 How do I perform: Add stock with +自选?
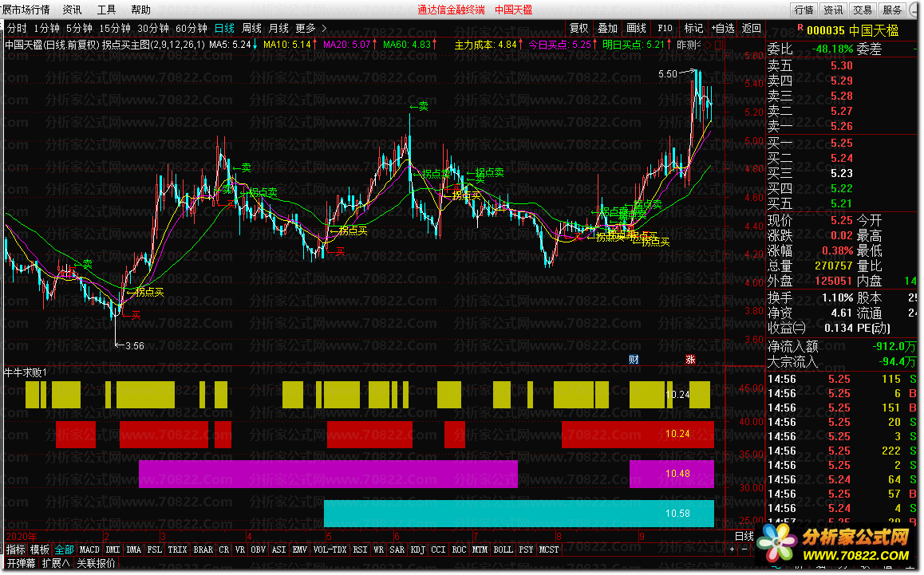pos(722,28)
